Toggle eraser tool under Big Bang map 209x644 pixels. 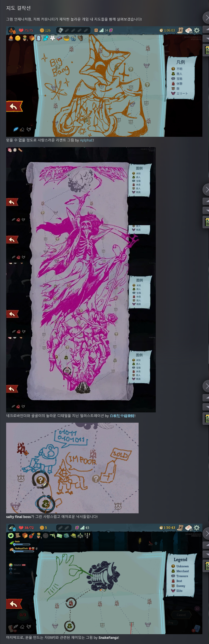point(22,129)
